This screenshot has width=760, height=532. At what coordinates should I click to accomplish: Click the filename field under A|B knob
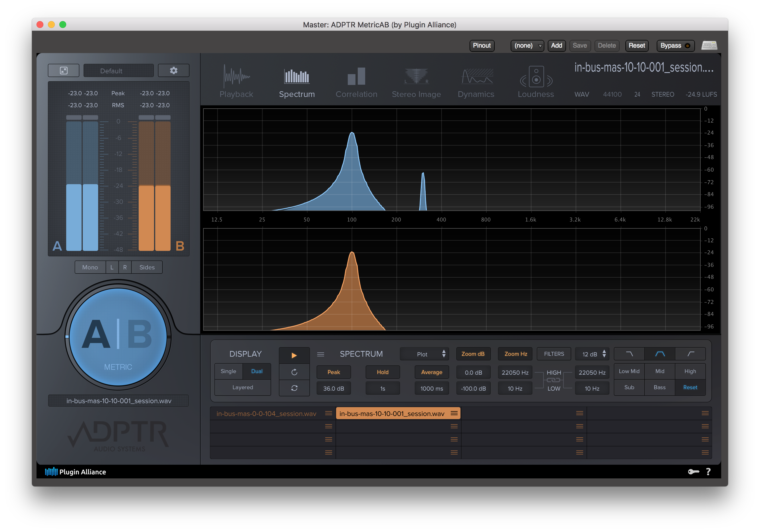118,401
